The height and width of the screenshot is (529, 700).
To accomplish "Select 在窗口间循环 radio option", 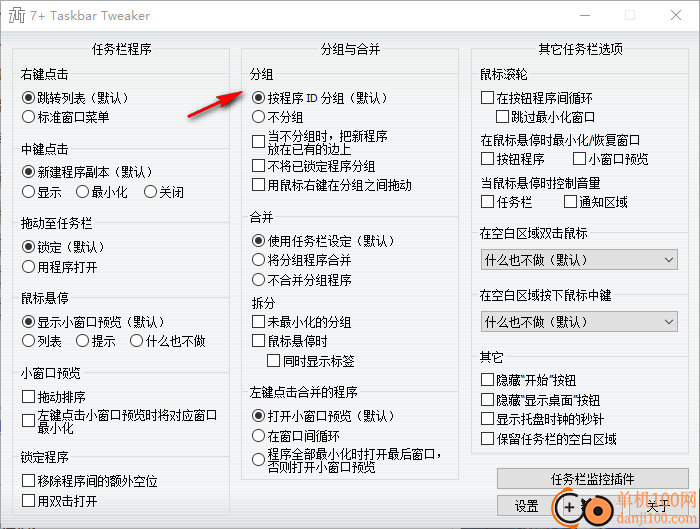I will click(258, 436).
